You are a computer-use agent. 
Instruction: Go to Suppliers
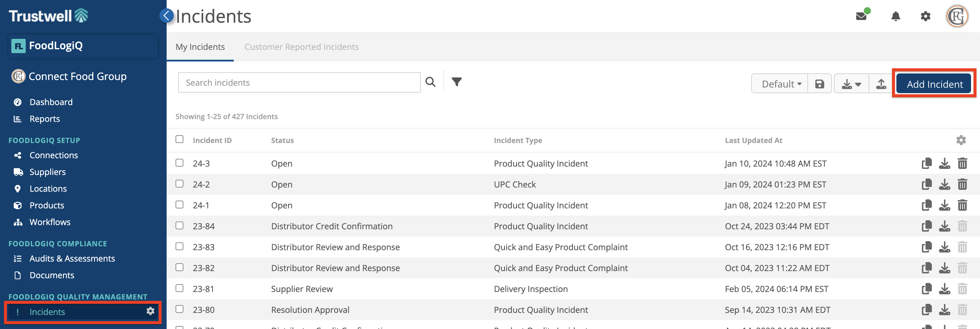47,172
